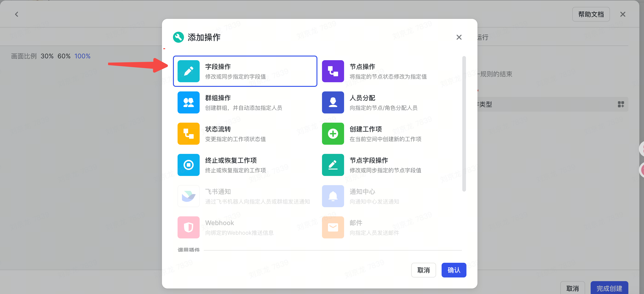Select the 终止或恢复工作项 stop icon
Screen dimensions: 644x294
coord(189,165)
